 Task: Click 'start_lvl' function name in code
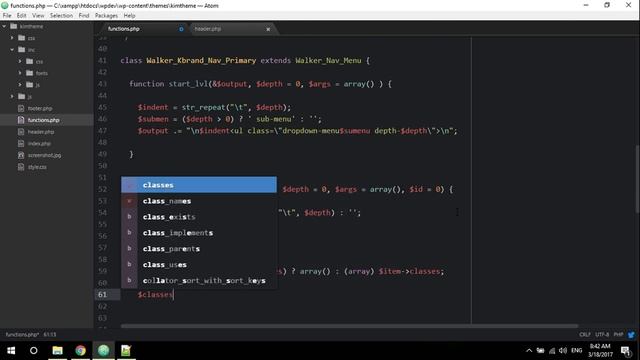(x=188, y=84)
